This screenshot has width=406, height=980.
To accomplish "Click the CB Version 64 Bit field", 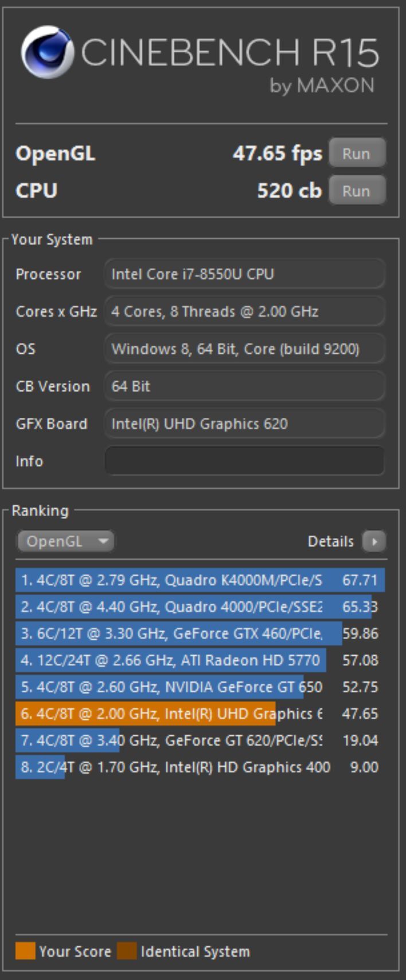I will [x=244, y=386].
